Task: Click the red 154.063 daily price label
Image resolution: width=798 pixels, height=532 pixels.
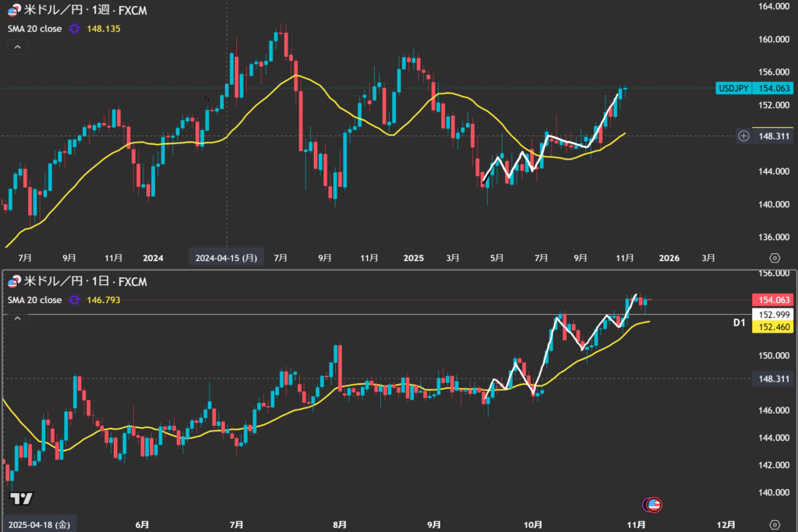Action: pyautogui.click(x=770, y=300)
